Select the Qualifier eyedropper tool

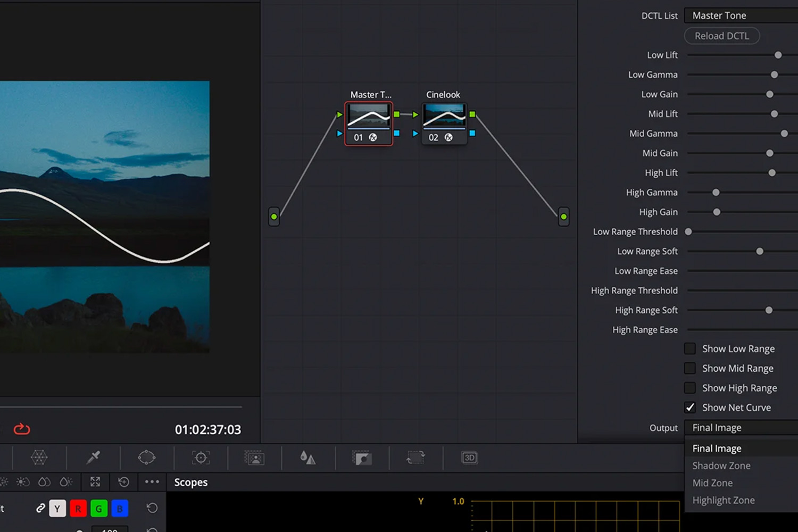pos(93,458)
